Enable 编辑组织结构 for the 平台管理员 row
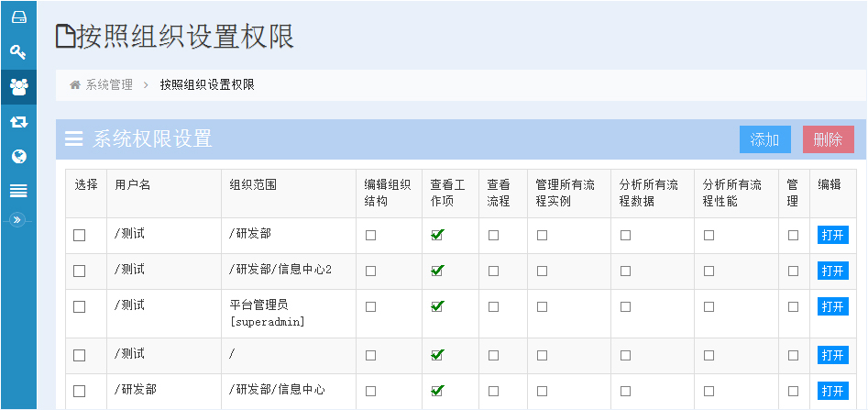Image resolution: width=868 pixels, height=410 pixels. [371, 306]
